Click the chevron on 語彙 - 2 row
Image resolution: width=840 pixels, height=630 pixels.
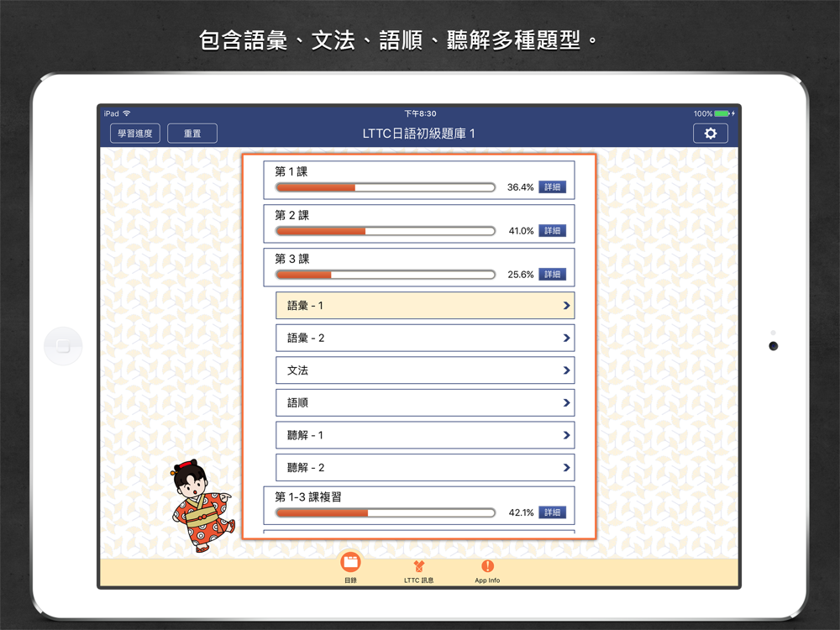click(x=566, y=338)
